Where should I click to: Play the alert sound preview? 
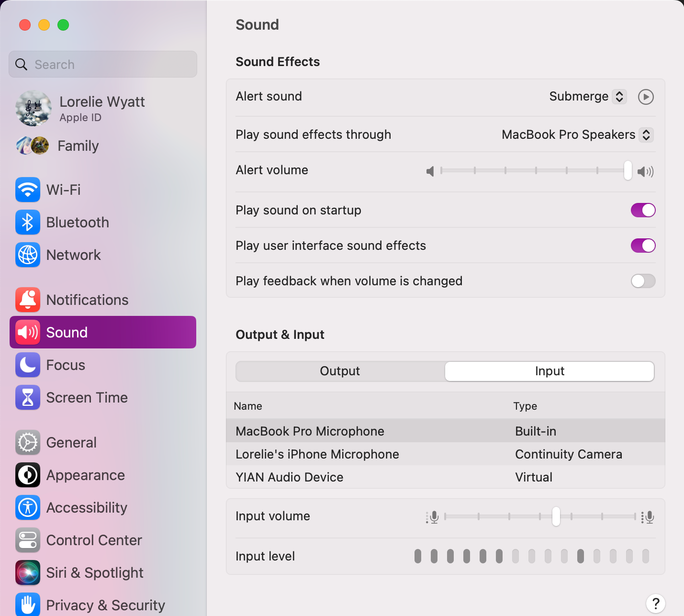[x=646, y=97]
